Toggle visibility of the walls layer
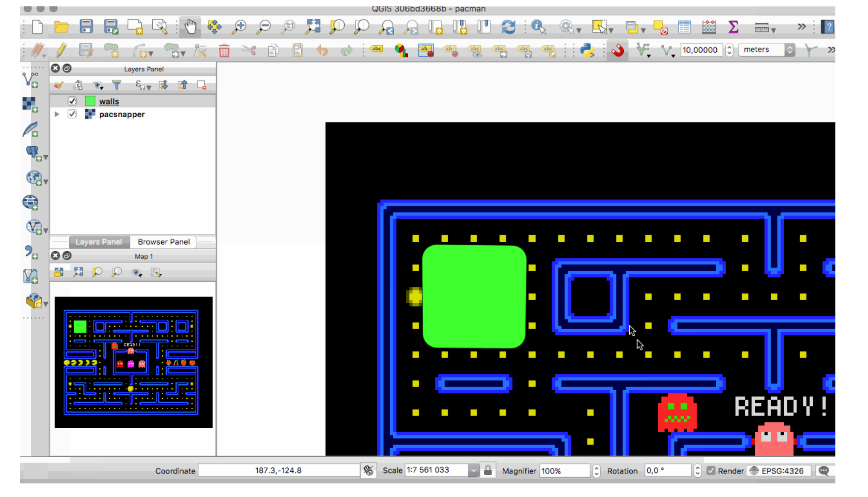This screenshot has height=497, width=868. (x=72, y=101)
